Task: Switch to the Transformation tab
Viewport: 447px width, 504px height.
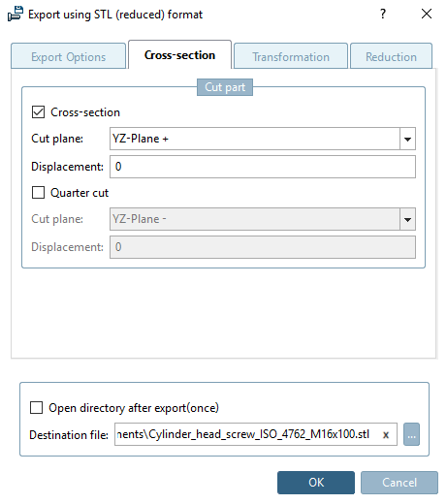Action: pos(291,56)
